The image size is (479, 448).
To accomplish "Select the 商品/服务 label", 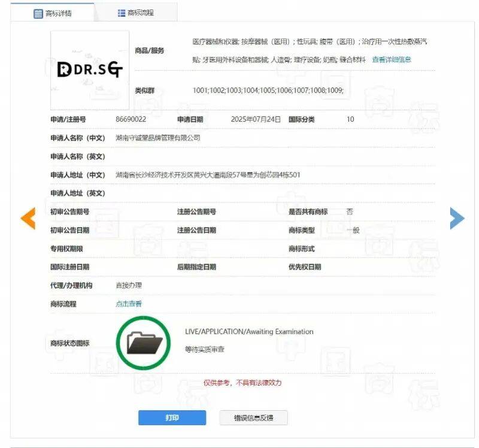I will [150, 51].
